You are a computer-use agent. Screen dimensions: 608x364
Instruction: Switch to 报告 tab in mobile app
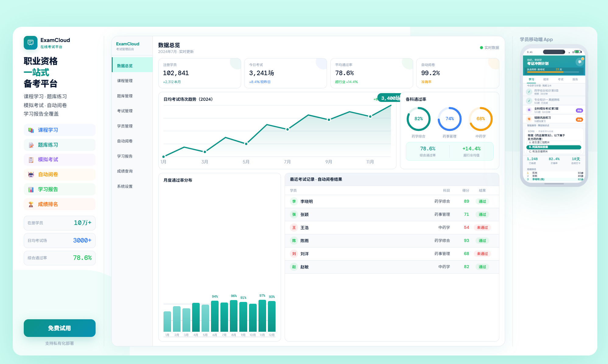[x=575, y=79]
